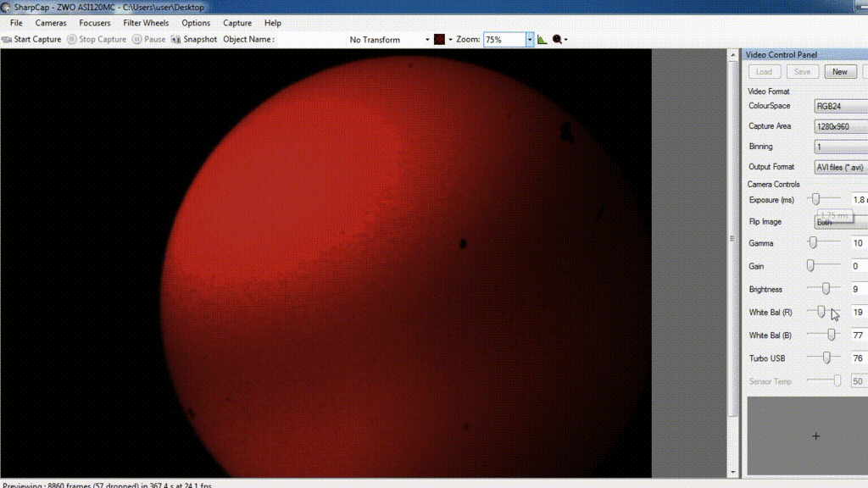This screenshot has height=488, width=868.
Task: Click the preview scrollbar up arrow
Action: coord(733,55)
